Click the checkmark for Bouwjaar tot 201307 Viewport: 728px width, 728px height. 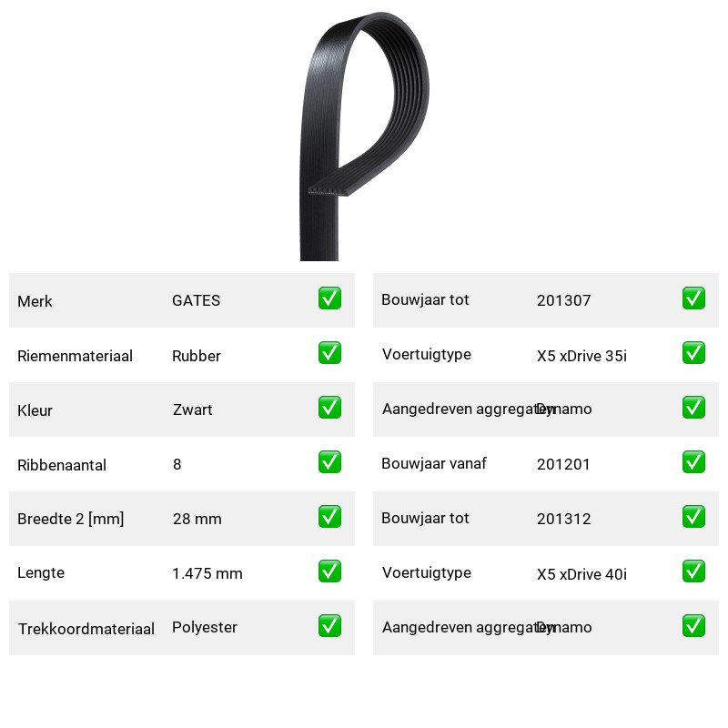[x=693, y=298]
